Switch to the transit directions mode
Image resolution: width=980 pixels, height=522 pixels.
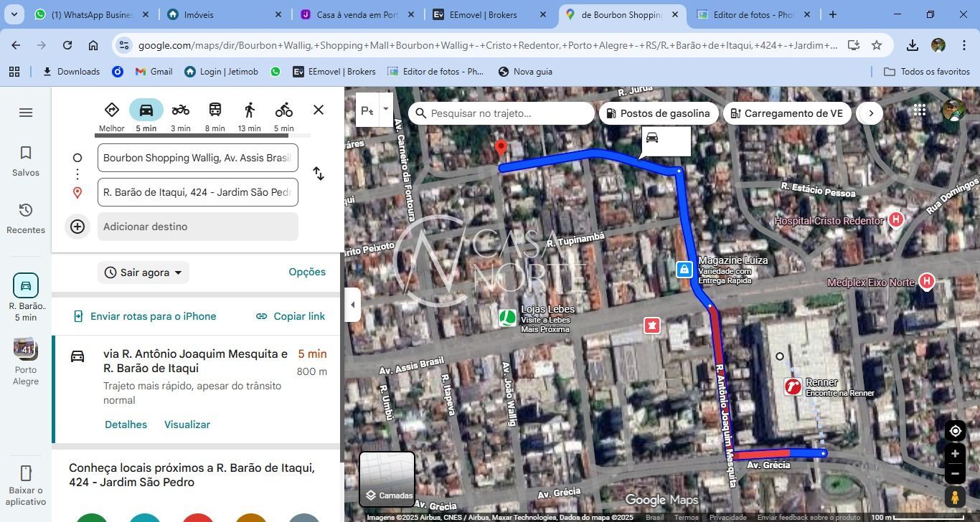(x=214, y=110)
